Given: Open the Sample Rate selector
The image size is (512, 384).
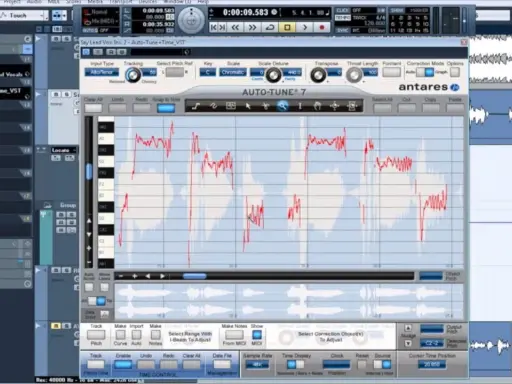Looking at the screenshot, I should point(257,365).
